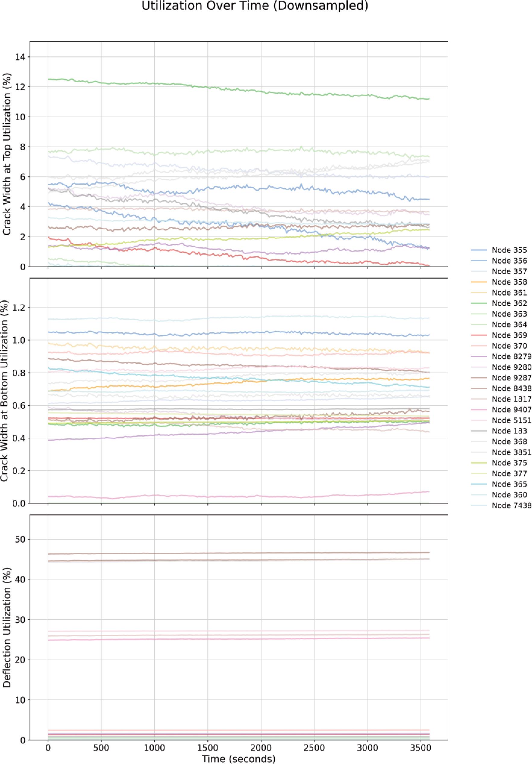The height and width of the screenshot is (764, 532).
Task: Click the Node 375 legend entry
Action: click(x=509, y=463)
